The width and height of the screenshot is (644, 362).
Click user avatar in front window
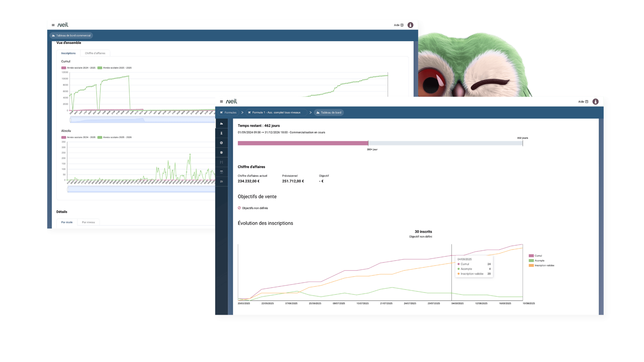pyautogui.click(x=595, y=102)
